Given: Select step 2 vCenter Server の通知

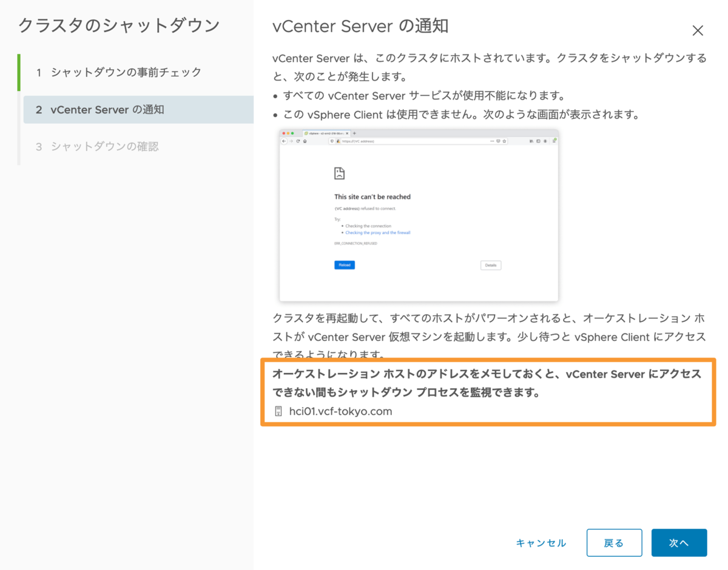Looking at the screenshot, I should pyautogui.click(x=138, y=110).
